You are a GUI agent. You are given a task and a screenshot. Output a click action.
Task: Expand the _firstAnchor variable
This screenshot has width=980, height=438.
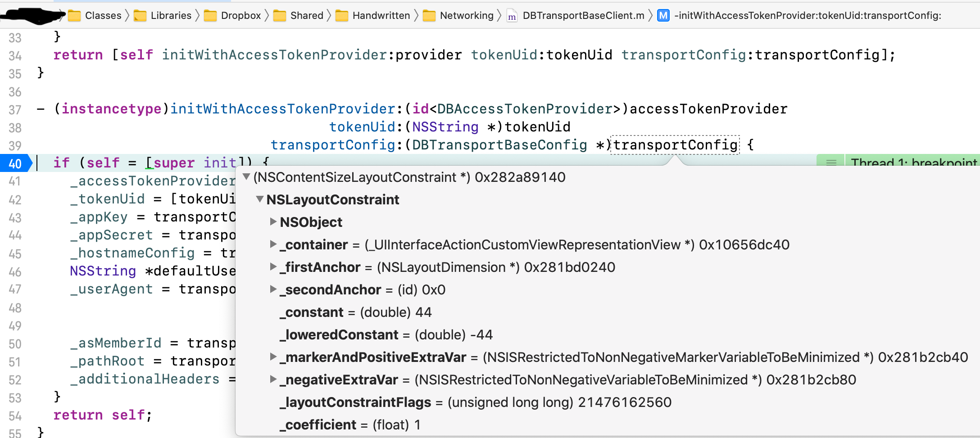point(273,266)
